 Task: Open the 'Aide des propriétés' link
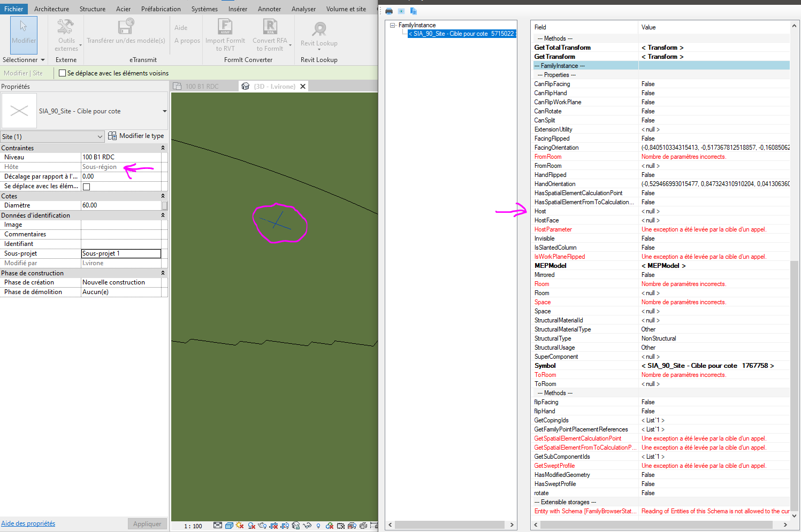tap(28, 523)
